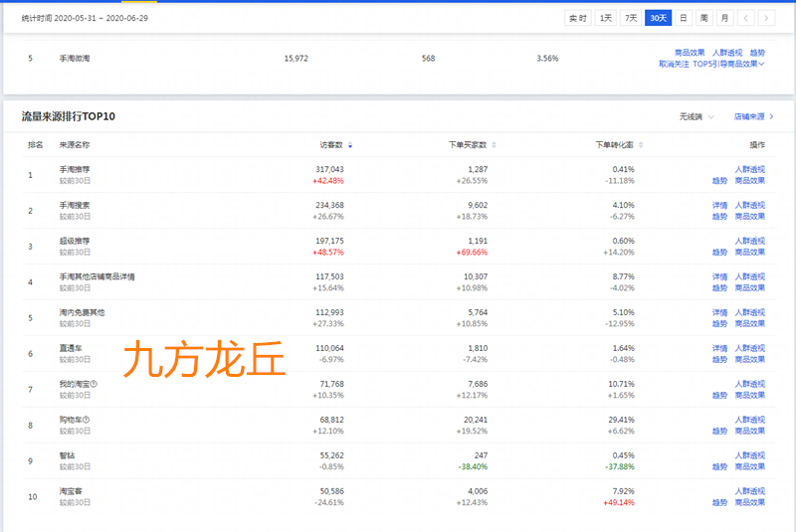Click help icon next to 我的淘宝
This screenshot has width=796, height=532.
(94, 384)
